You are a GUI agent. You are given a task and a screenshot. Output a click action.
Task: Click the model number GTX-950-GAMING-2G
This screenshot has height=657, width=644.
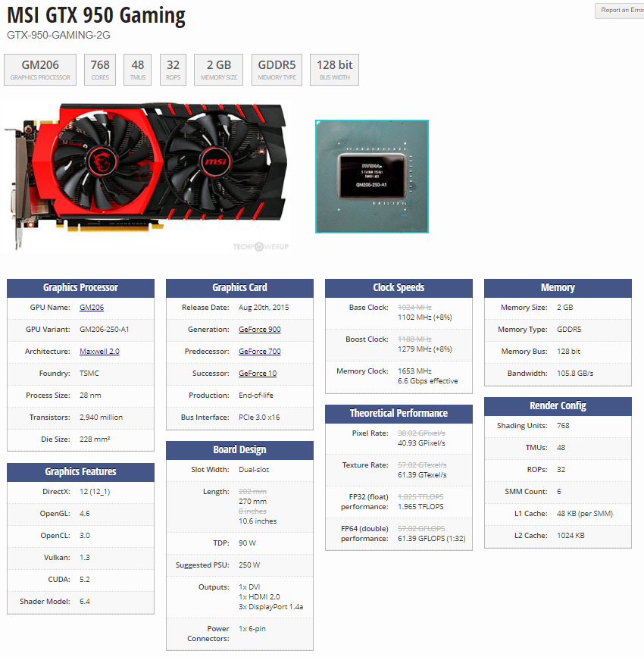58,35
